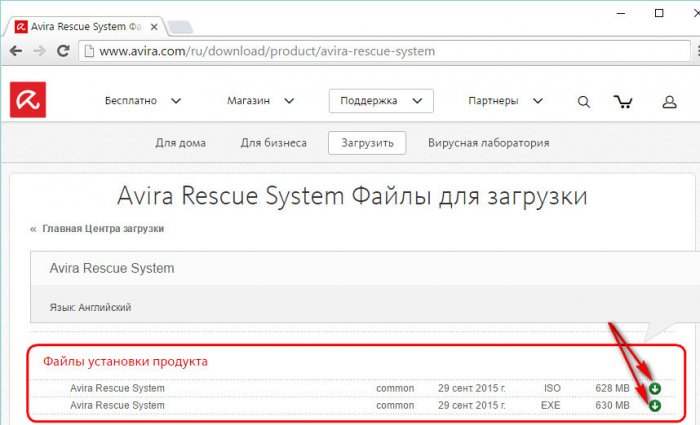Viewport: 700px width, 425px height.
Task: Click the date in the EXE row
Action: click(471, 405)
